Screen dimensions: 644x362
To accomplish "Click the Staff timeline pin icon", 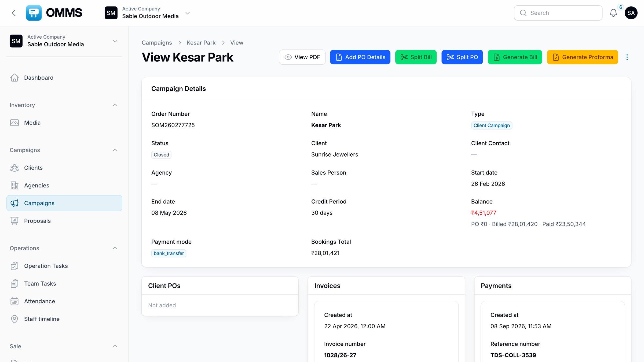I will click(14, 319).
